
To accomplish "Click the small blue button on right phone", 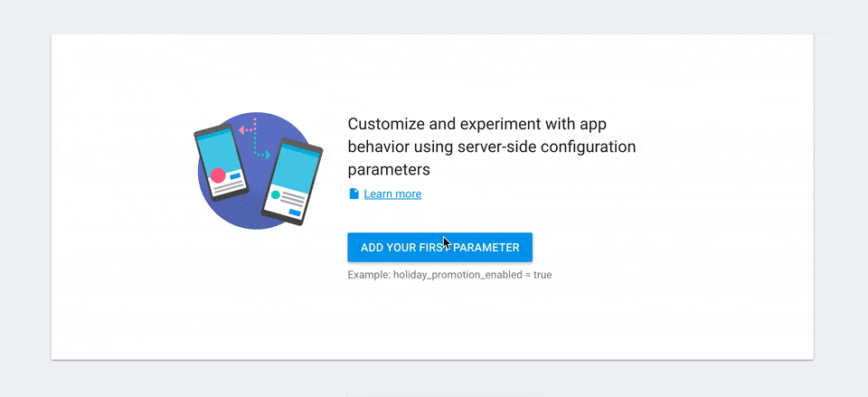I will (x=295, y=213).
